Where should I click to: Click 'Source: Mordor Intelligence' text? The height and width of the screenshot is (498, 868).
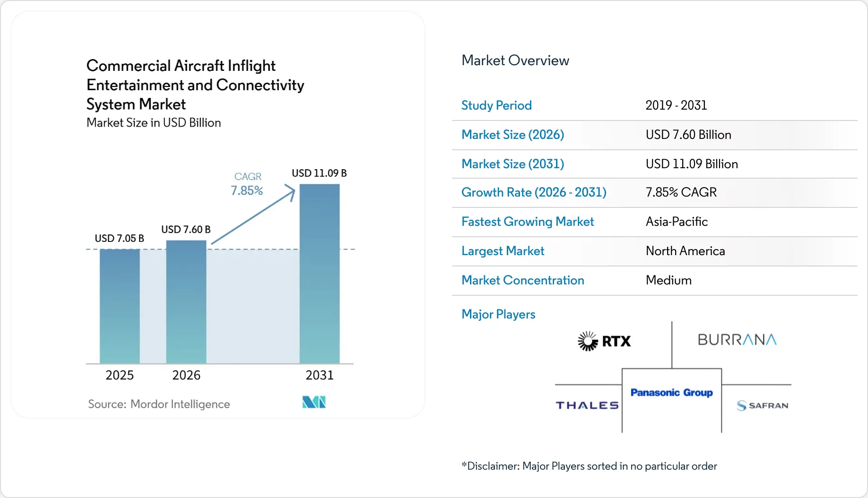coord(159,404)
